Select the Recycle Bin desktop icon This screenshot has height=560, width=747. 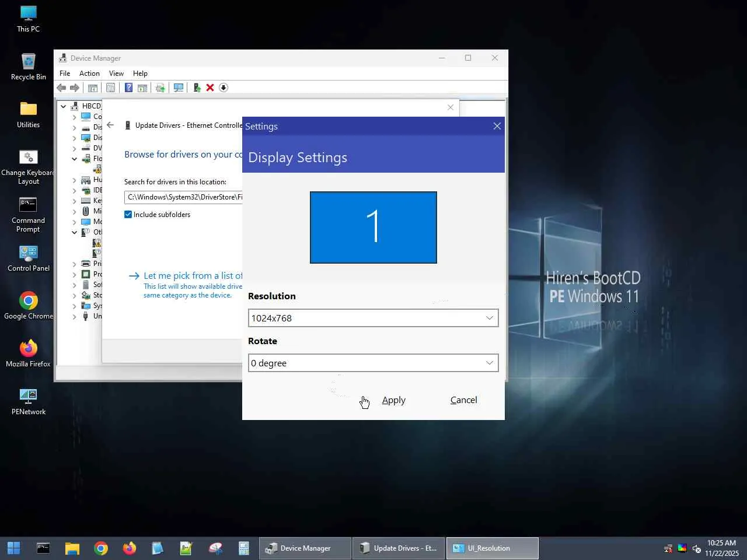click(x=28, y=67)
